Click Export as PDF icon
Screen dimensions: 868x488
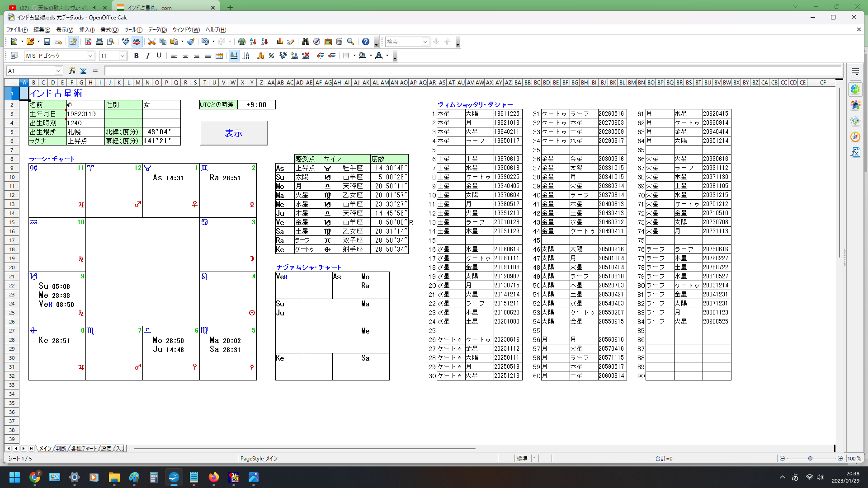click(x=88, y=42)
